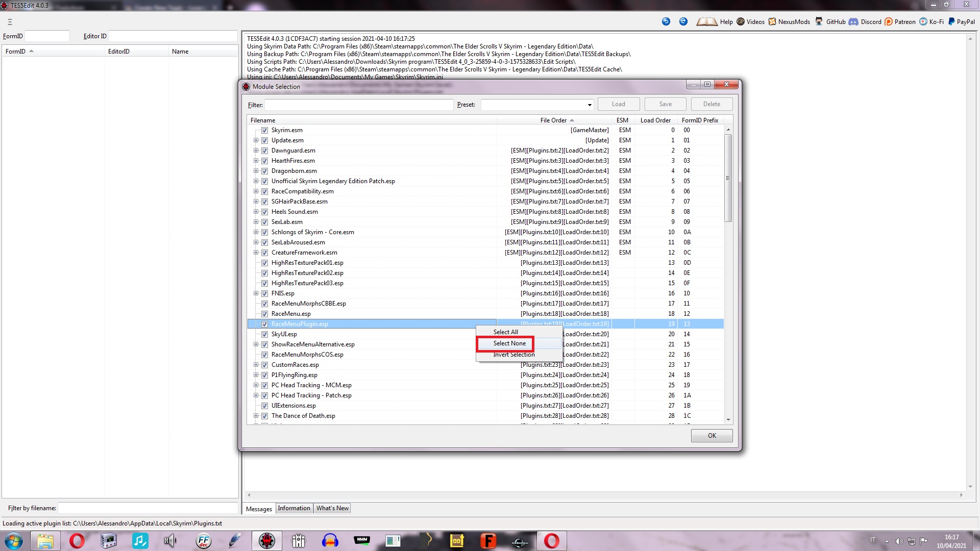980x551 pixels.
Task: Open the hamburger menu icon in TES5Edit
Action: pyautogui.click(x=10, y=22)
